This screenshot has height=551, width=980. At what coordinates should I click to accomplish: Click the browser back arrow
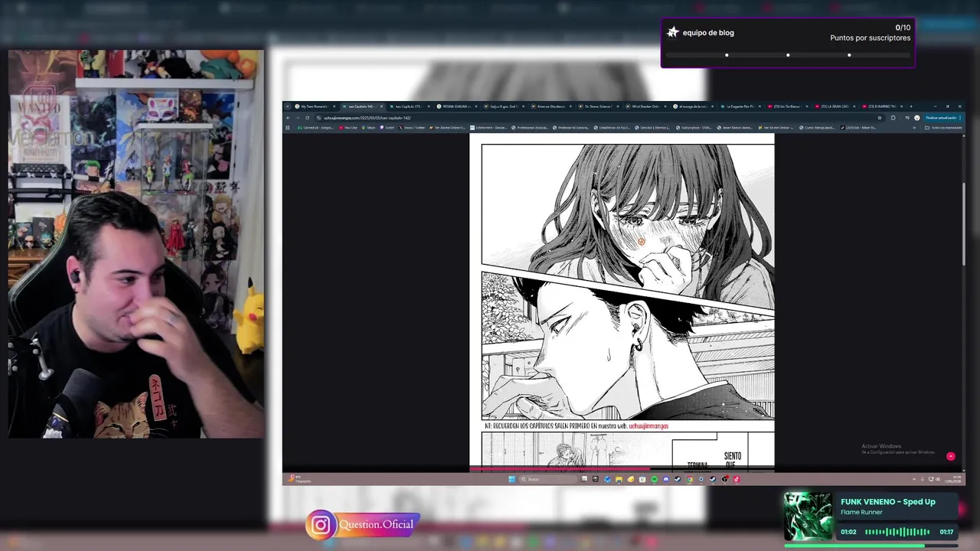tap(288, 118)
